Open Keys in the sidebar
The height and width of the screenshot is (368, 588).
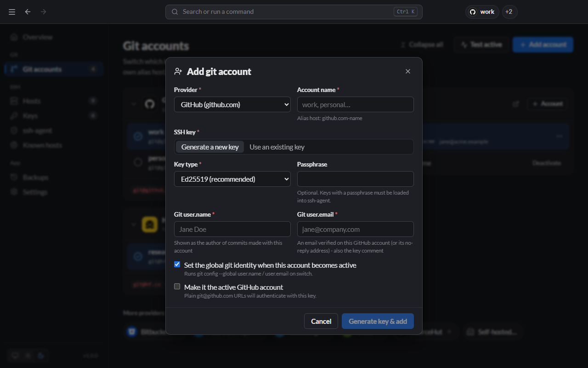point(54,115)
